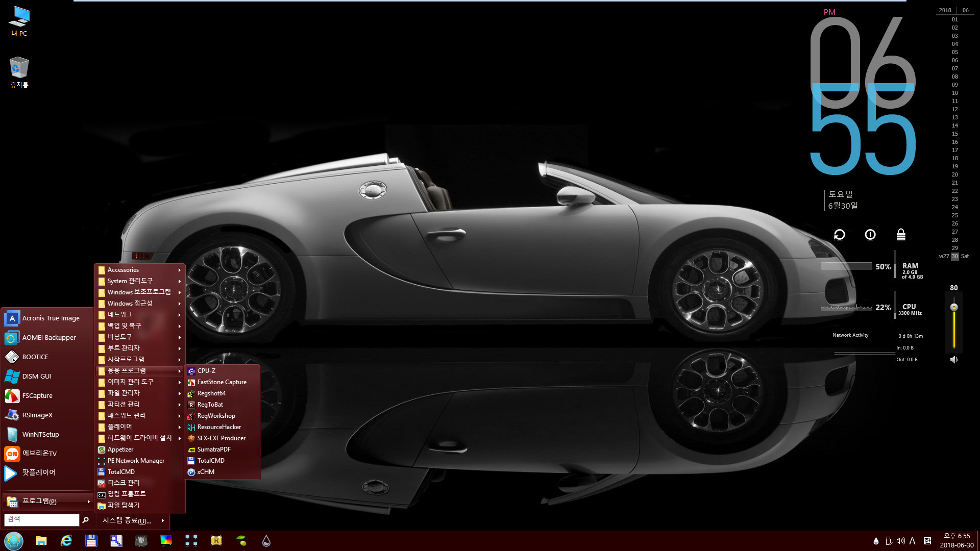Click the search magnifier button
This screenshot has width=980, height=551.
pyautogui.click(x=85, y=520)
